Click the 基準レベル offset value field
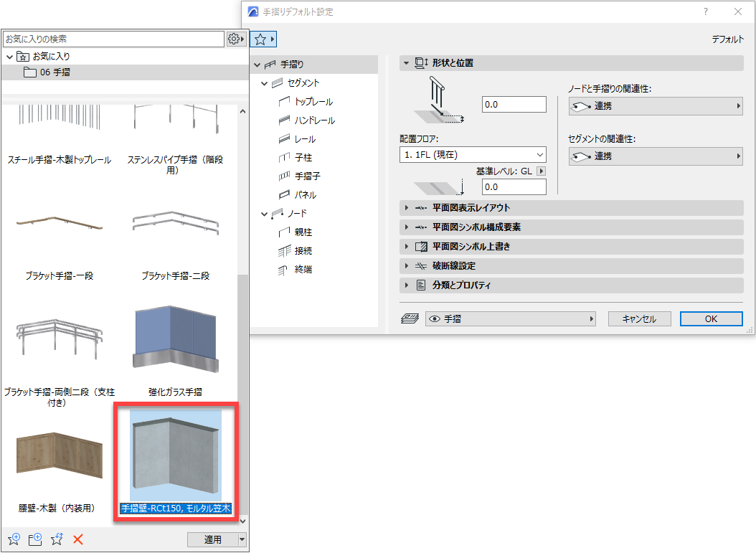 point(514,187)
